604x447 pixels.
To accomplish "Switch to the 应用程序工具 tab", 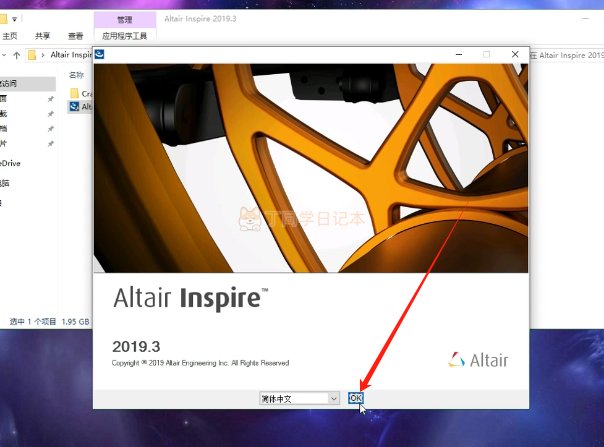I will tap(124, 36).
